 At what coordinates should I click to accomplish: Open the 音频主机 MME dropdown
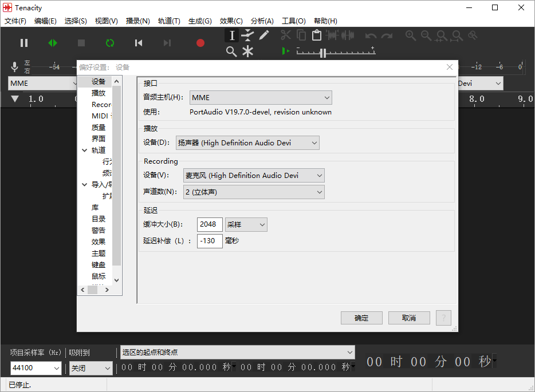261,98
